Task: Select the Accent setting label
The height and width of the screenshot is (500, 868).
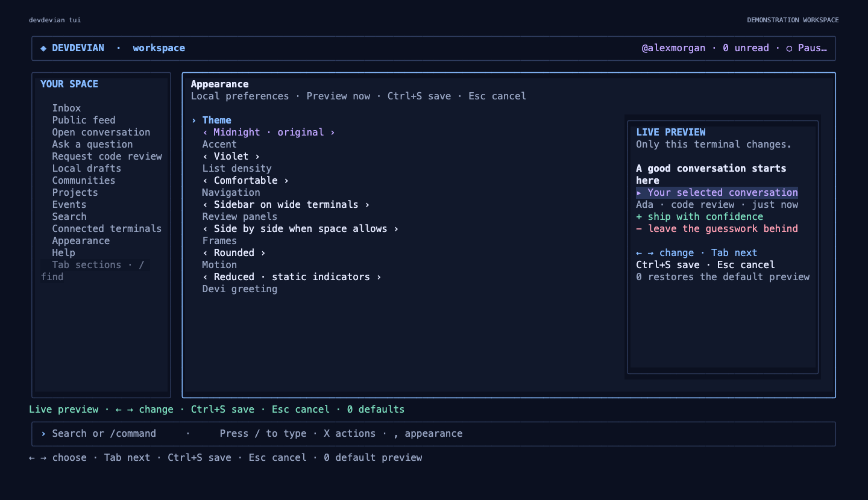Action: coord(219,145)
